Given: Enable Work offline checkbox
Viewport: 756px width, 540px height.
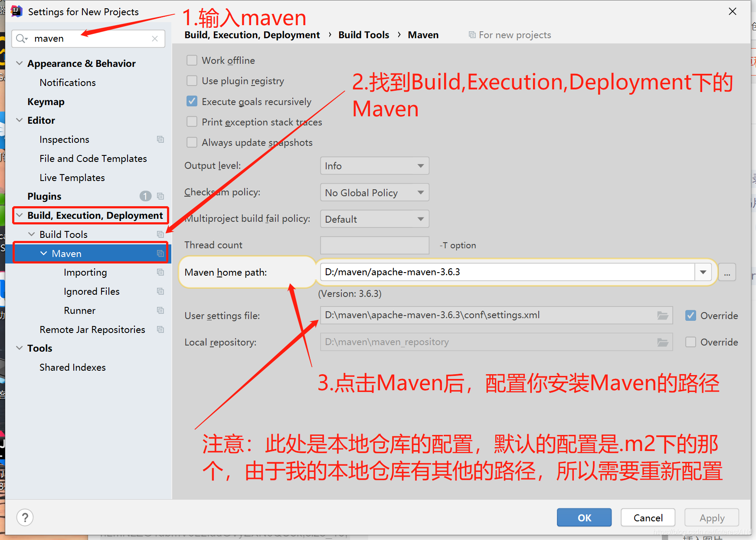Looking at the screenshot, I should click(x=192, y=60).
